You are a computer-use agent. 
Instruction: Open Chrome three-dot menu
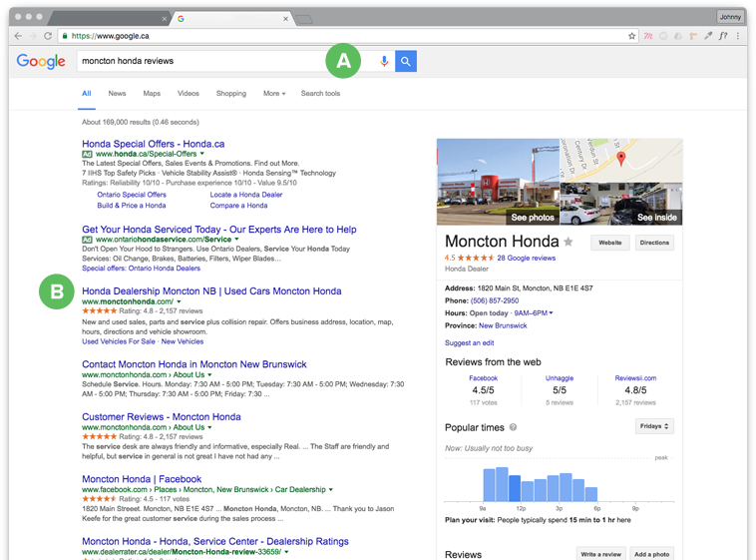pos(738,36)
